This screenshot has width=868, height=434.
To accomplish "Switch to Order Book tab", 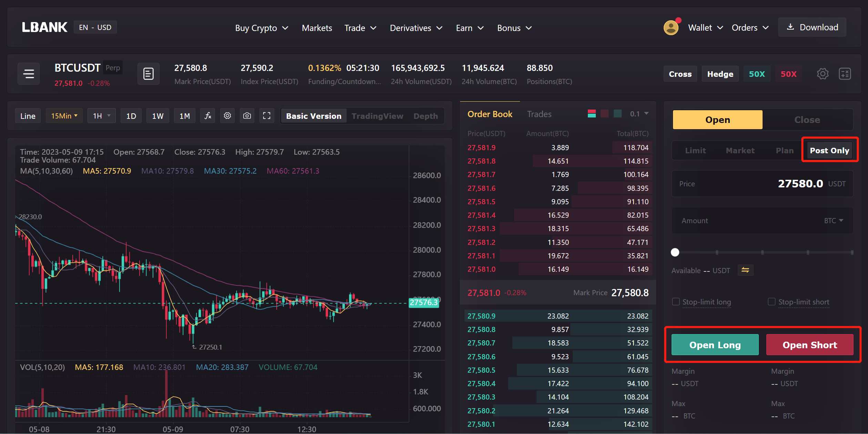I will [490, 114].
